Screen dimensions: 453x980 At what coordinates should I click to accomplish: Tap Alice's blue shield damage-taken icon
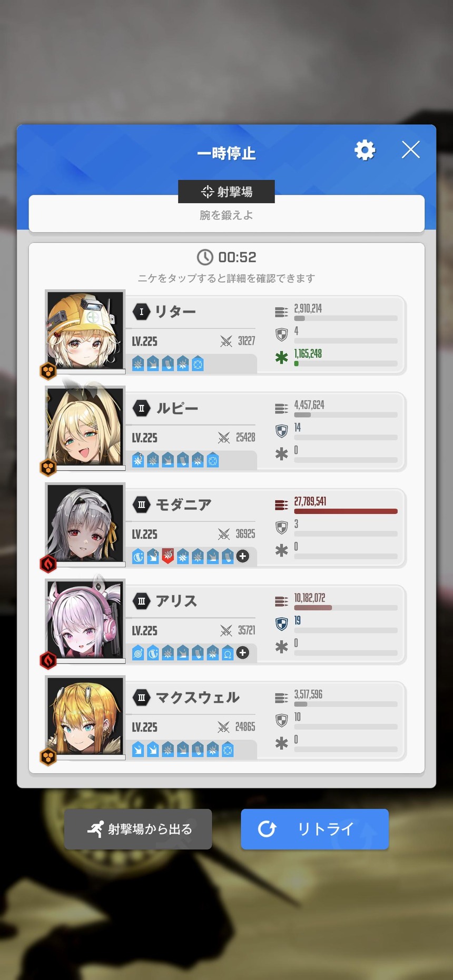point(282,624)
